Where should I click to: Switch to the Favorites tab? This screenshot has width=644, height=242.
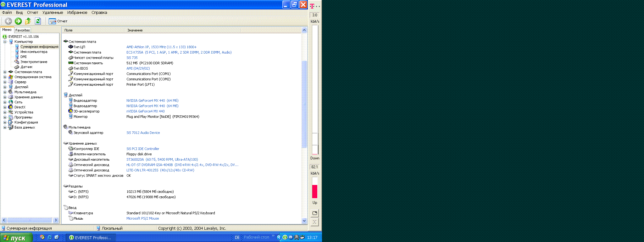pyautogui.click(x=23, y=30)
